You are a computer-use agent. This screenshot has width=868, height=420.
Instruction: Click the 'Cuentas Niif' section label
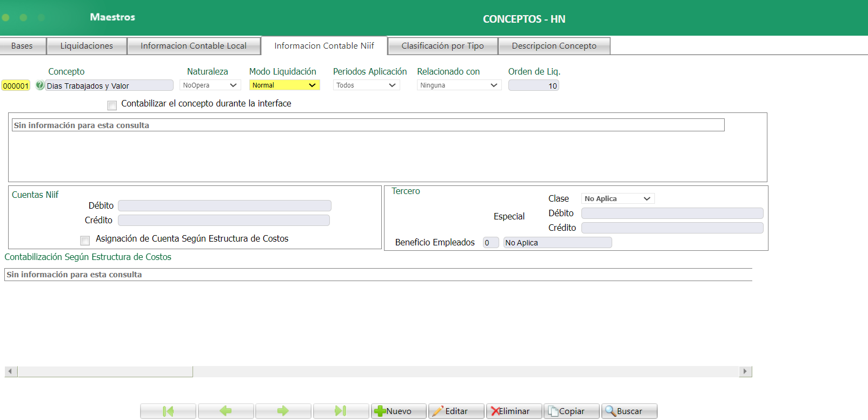click(x=35, y=195)
